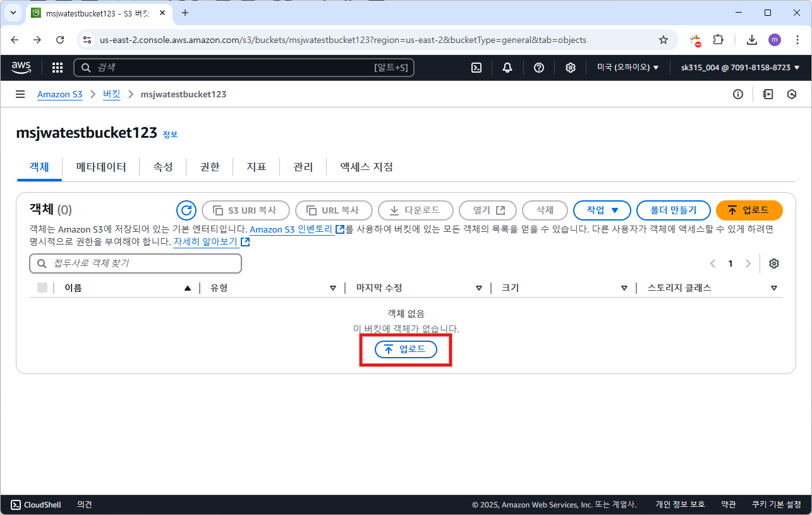Open the help question mark menu
812x515 pixels.
click(x=539, y=68)
